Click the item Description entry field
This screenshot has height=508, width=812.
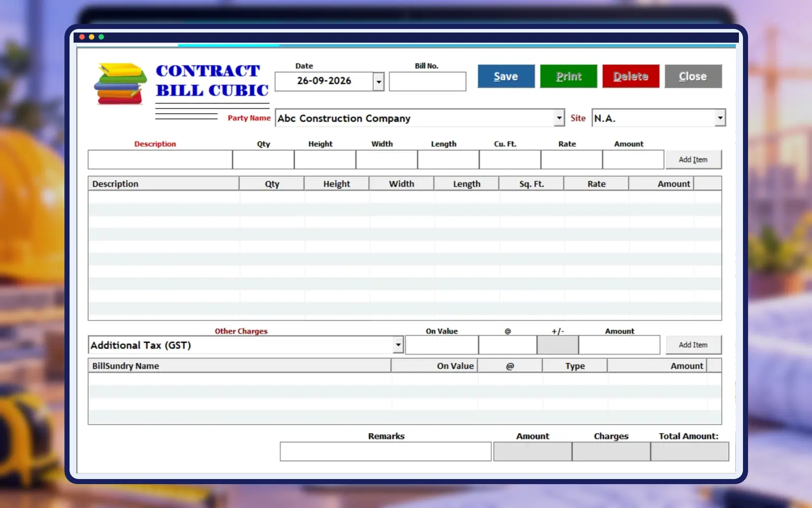tap(160, 160)
